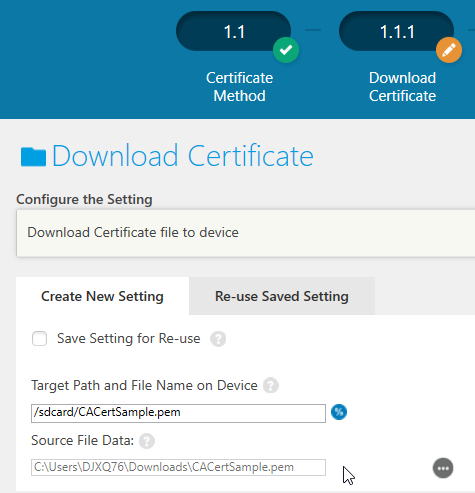Click the Target Path field with /sdcard/CACertSample.pem
Image resolution: width=475 pixels, height=493 pixels.
click(178, 413)
